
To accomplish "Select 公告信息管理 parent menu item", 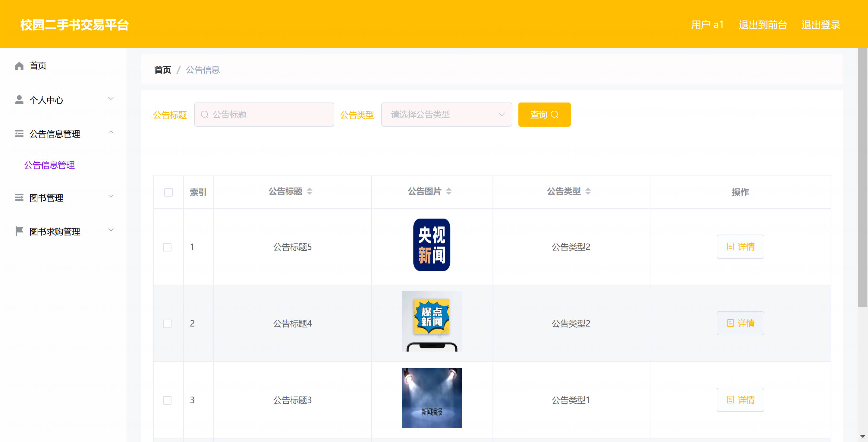I will pos(63,134).
